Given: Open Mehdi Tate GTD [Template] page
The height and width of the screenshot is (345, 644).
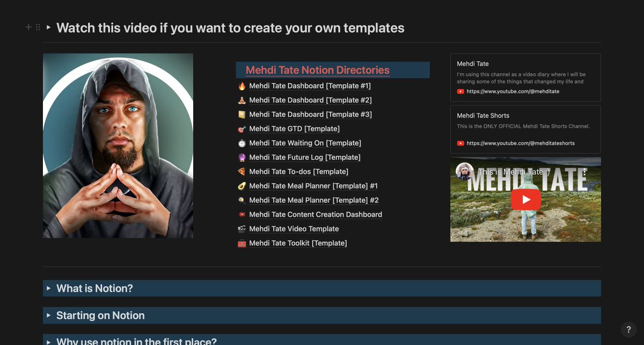Looking at the screenshot, I should (x=294, y=129).
